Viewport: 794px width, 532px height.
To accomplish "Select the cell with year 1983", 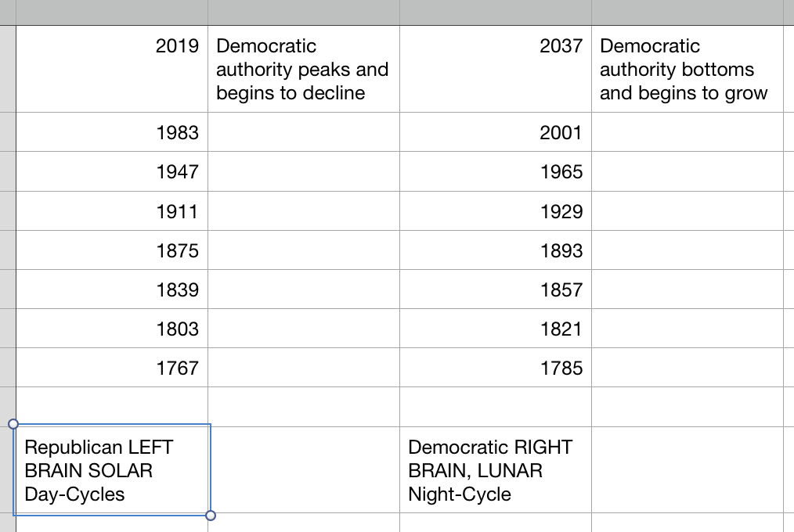I will tap(112, 132).
